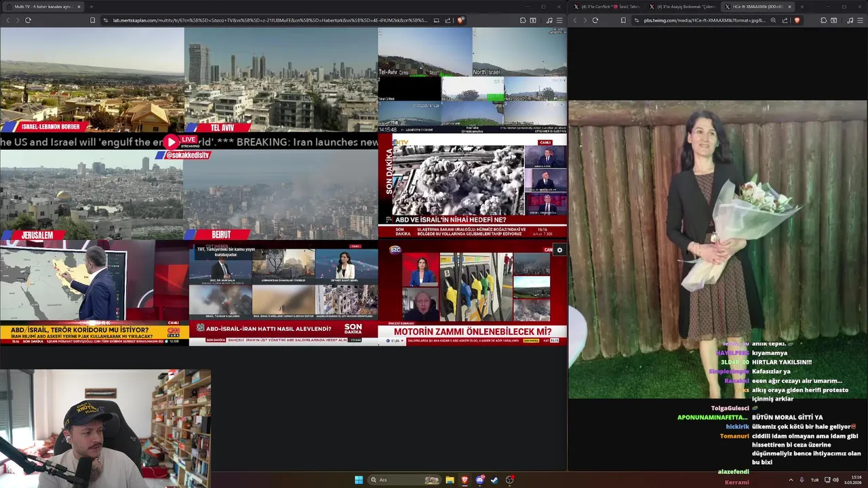Click the microphone icon in system tray

tap(802, 480)
